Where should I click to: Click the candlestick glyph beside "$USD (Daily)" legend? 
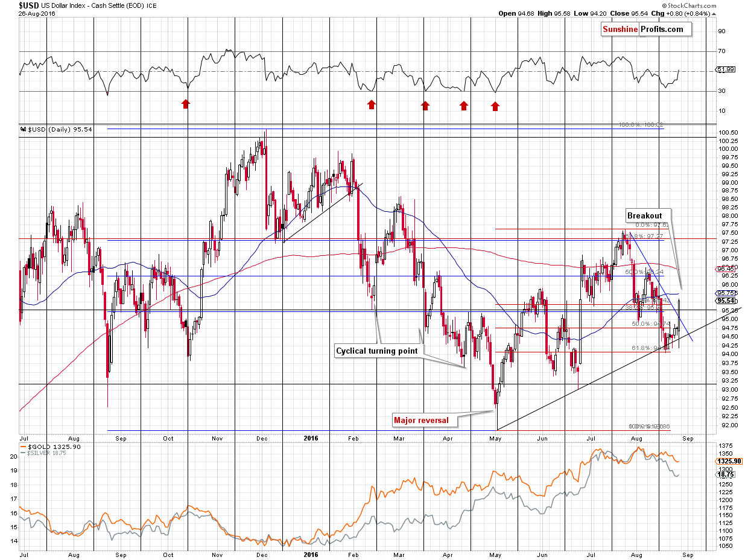(24, 129)
